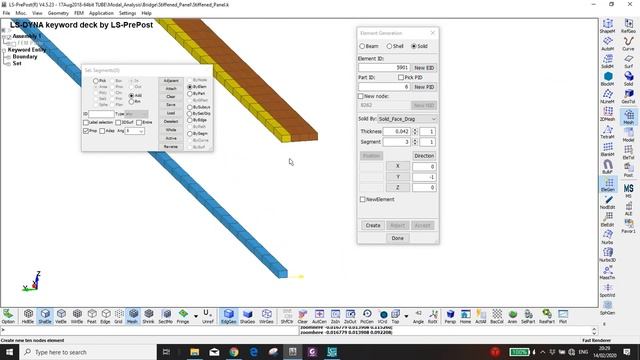Click the Whole button in Sel. Segments
640x360 pixels.
click(171, 130)
